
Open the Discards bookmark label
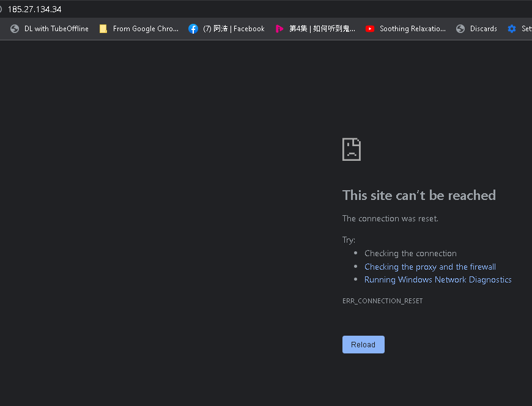point(483,29)
